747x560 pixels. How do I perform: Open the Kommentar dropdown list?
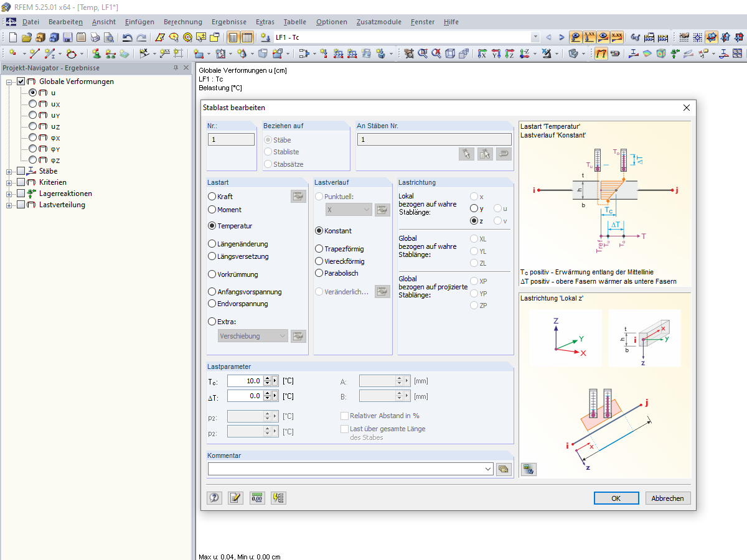coord(487,469)
